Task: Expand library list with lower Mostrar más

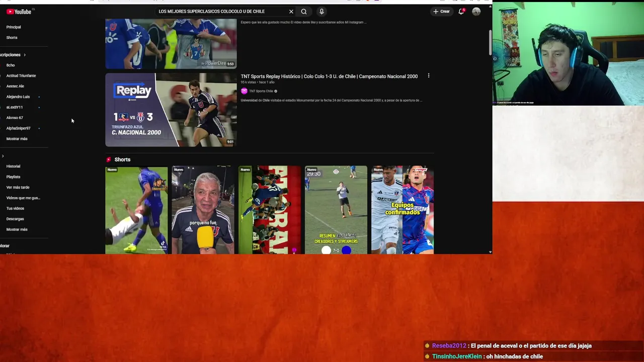Action: click(17, 230)
